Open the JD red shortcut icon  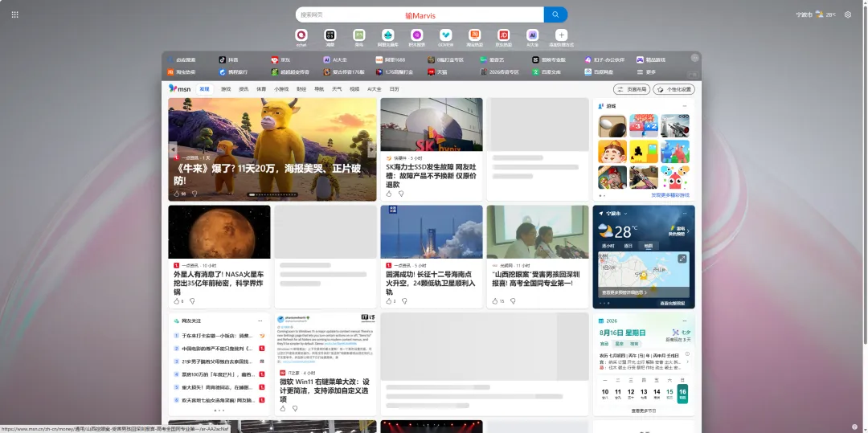[x=503, y=35]
